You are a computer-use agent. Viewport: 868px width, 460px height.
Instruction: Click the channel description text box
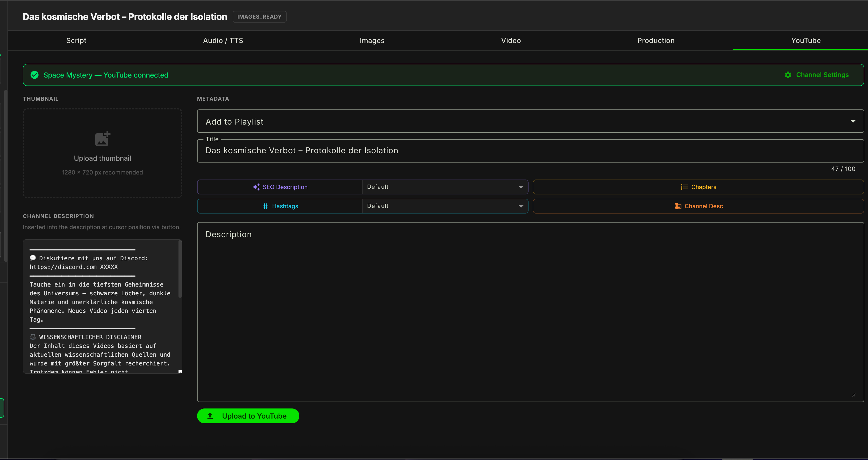point(103,306)
